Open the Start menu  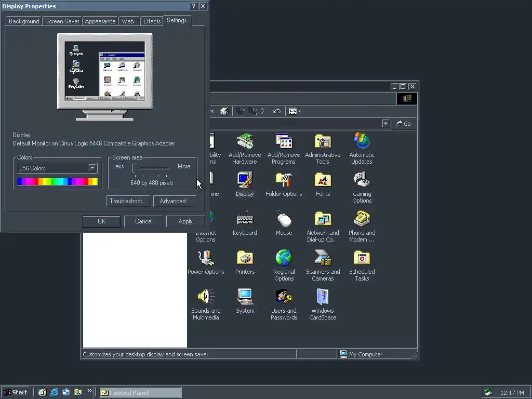click(16, 392)
